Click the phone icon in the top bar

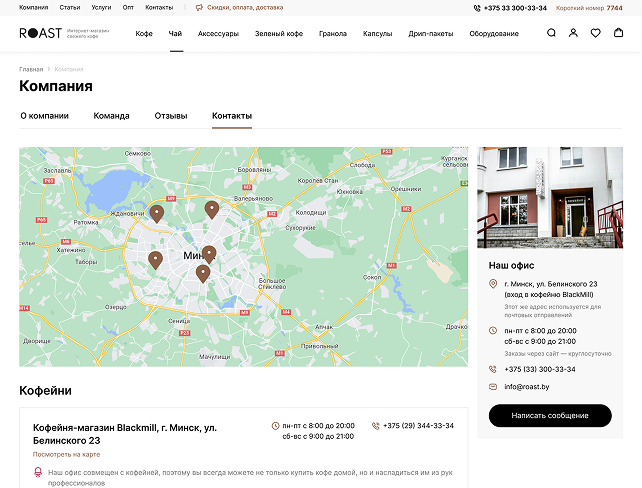tap(476, 7)
